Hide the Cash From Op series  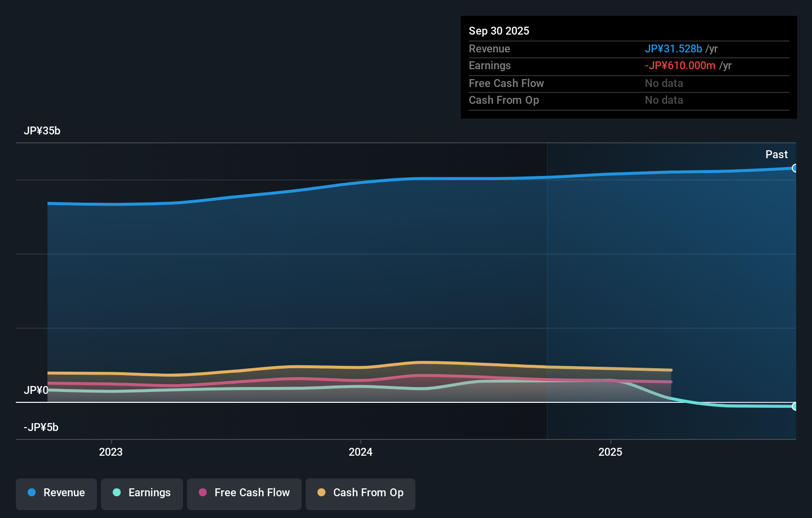coord(360,493)
